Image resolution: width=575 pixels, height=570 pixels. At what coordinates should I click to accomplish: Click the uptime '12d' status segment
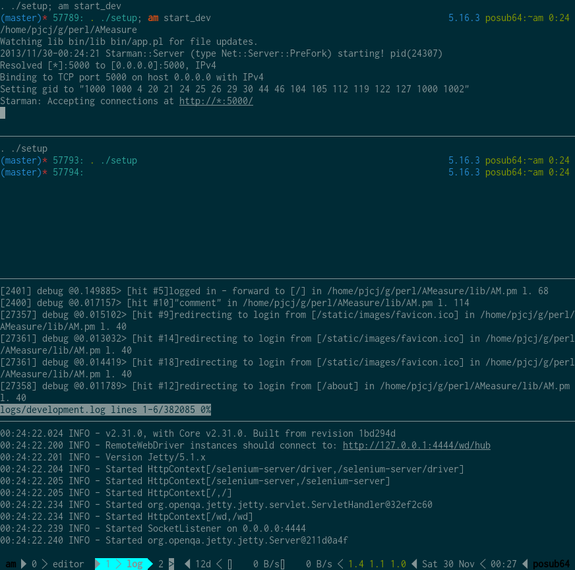[x=203, y=564]
